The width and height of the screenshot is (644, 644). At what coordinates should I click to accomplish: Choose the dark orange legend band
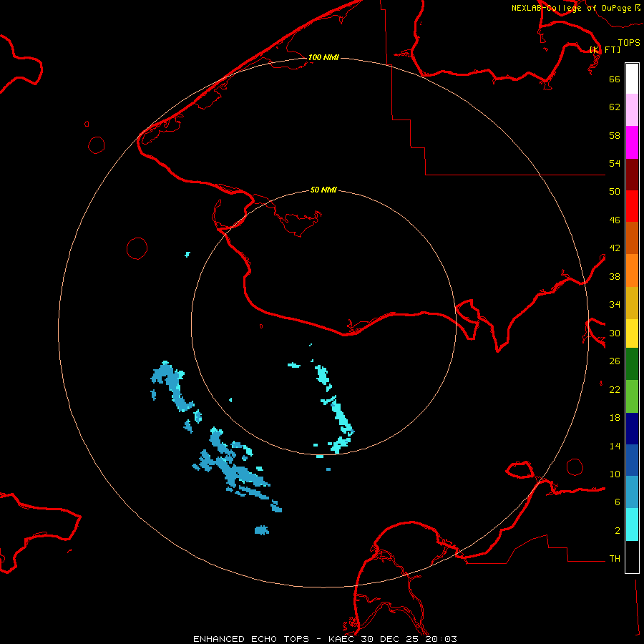pos(632,238)
